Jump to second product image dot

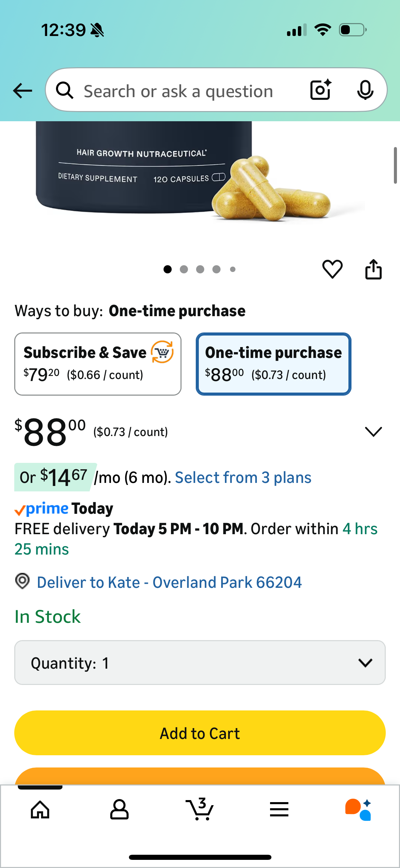pyautogui.click(x=184, y=269)
